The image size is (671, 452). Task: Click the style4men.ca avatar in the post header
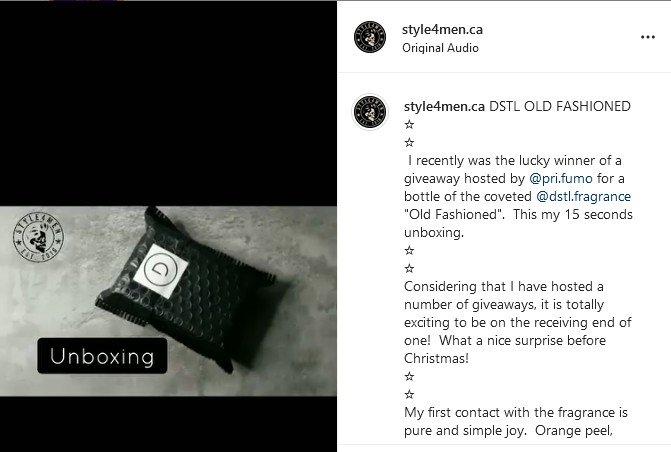pos(370,37)
